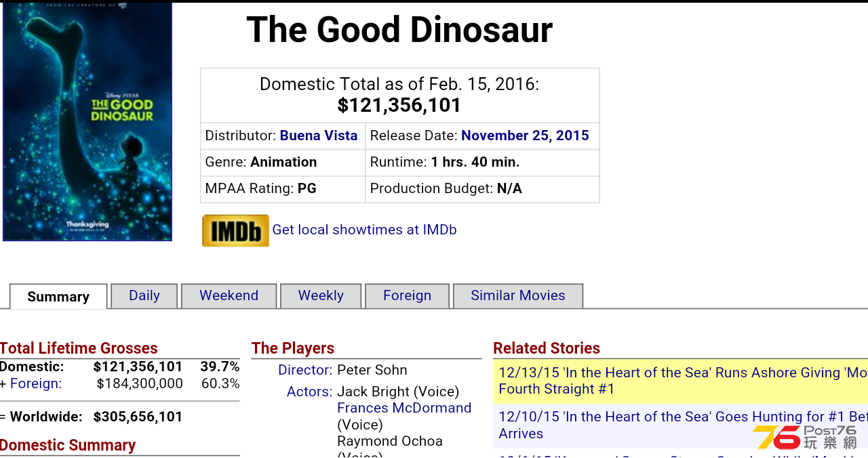Viewport: 868px width, 458px height.
Task: Select the Summary tab
Action: (x=58, y=297)
